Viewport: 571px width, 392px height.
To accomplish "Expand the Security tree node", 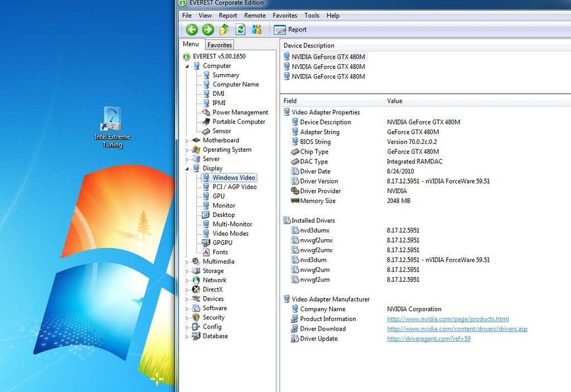I will pyautogui.click(x=187, y=318).
